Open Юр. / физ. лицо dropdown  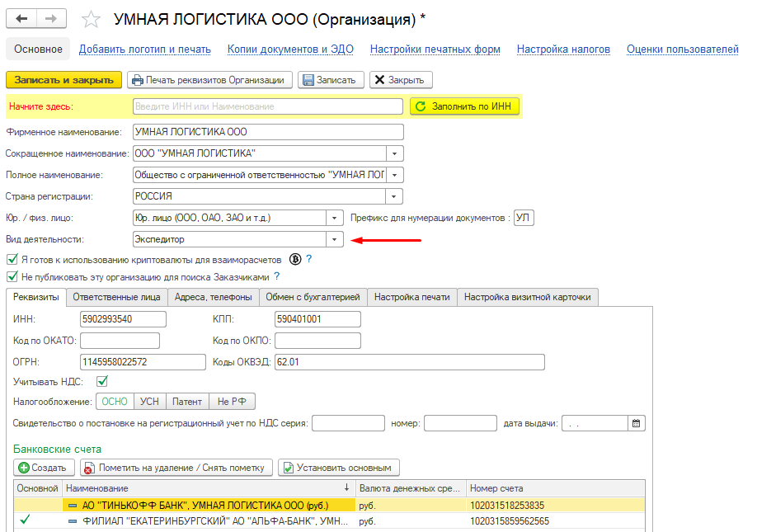pyautogui.click(x=335, y=218)
